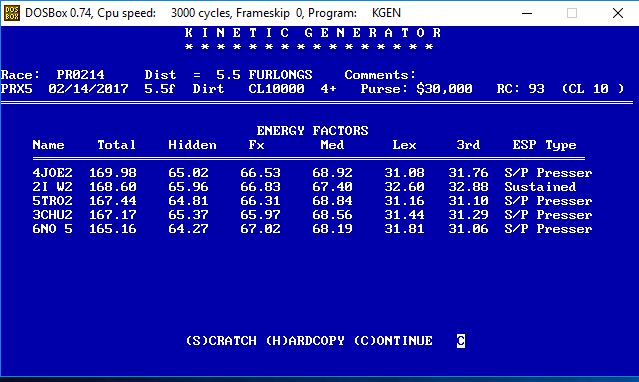Click Med value 68.92
This screenshot has width=639, height=382.
point(332,173)
